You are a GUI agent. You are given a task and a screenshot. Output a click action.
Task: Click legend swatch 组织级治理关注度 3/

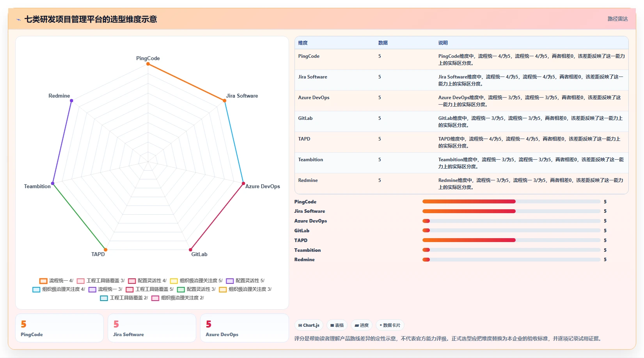coord(223,290)
